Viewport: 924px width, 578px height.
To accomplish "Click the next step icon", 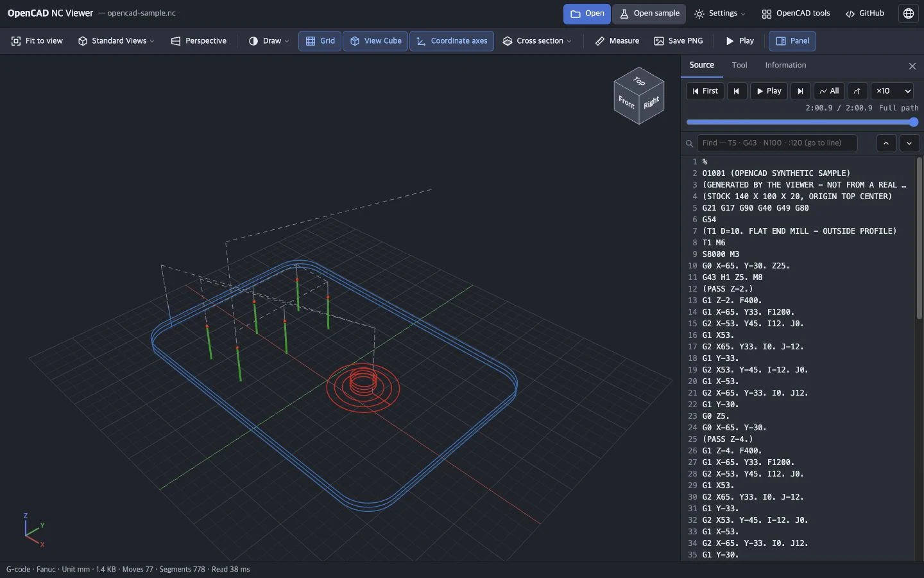I will tap(800, 91).
